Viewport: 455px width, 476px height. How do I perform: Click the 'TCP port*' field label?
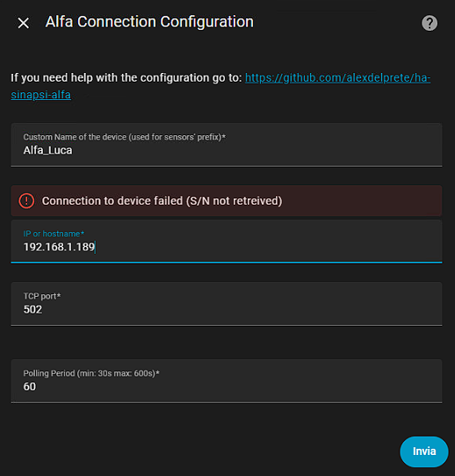pyautogui.click(x=42, y=296)
